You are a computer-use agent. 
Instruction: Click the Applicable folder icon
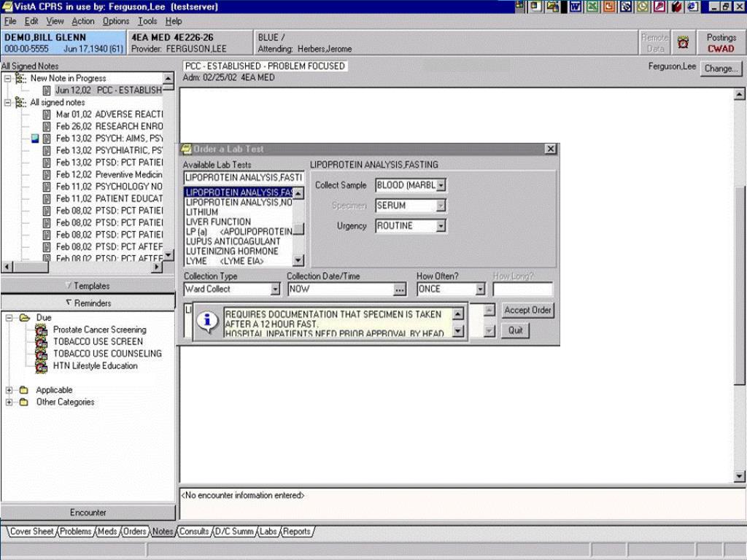pos(24,390)
